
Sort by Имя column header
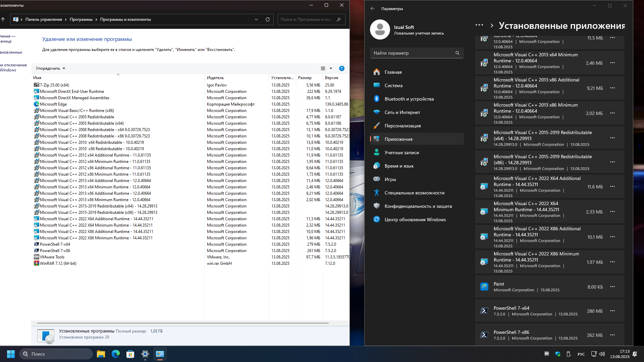click(118, 77)
